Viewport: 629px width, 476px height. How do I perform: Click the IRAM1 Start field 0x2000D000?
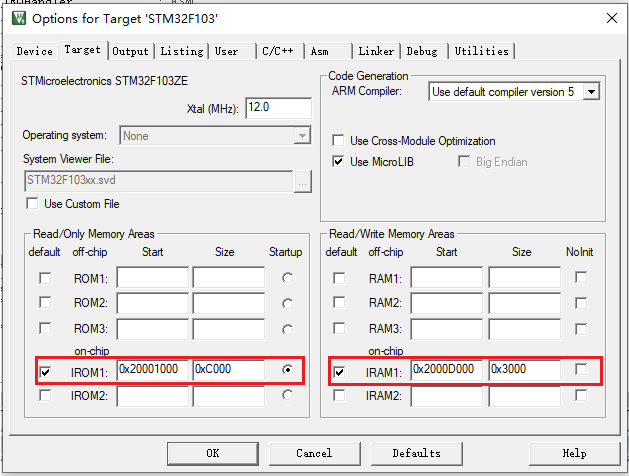pos(446,370)
